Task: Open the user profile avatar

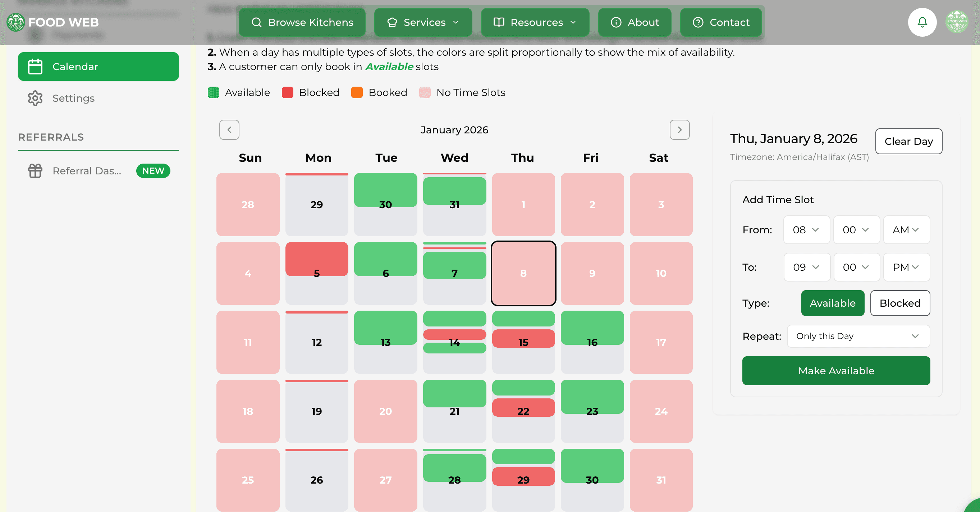Action: pos(956,22)
